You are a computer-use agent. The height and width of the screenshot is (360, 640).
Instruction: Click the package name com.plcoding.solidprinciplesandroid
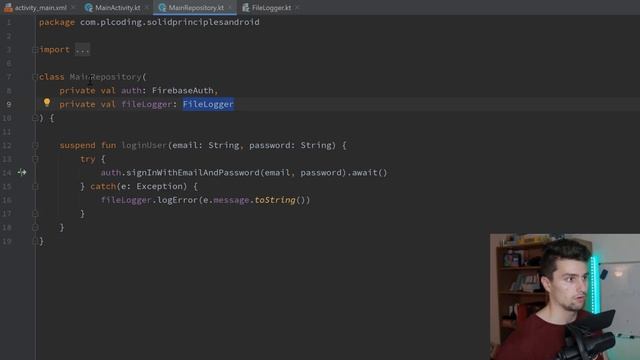(170, 22)
